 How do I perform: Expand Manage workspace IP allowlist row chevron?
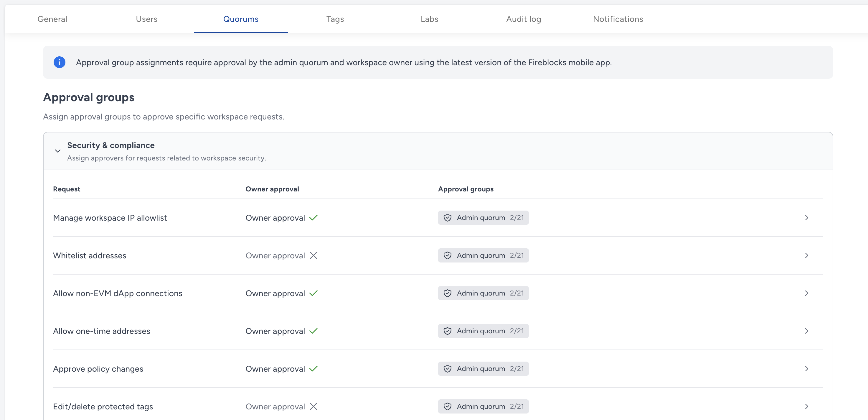(x=806, y=218)
